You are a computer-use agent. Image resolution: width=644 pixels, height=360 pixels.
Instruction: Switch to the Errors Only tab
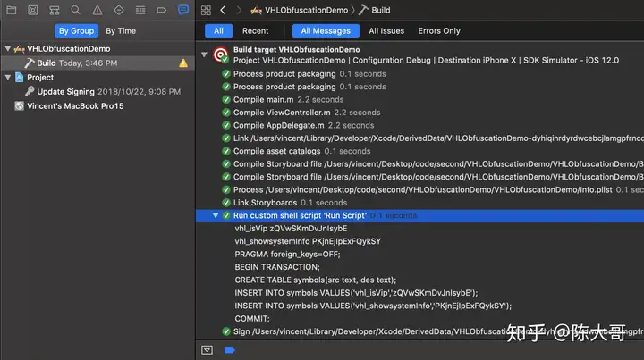coord(439,30)
